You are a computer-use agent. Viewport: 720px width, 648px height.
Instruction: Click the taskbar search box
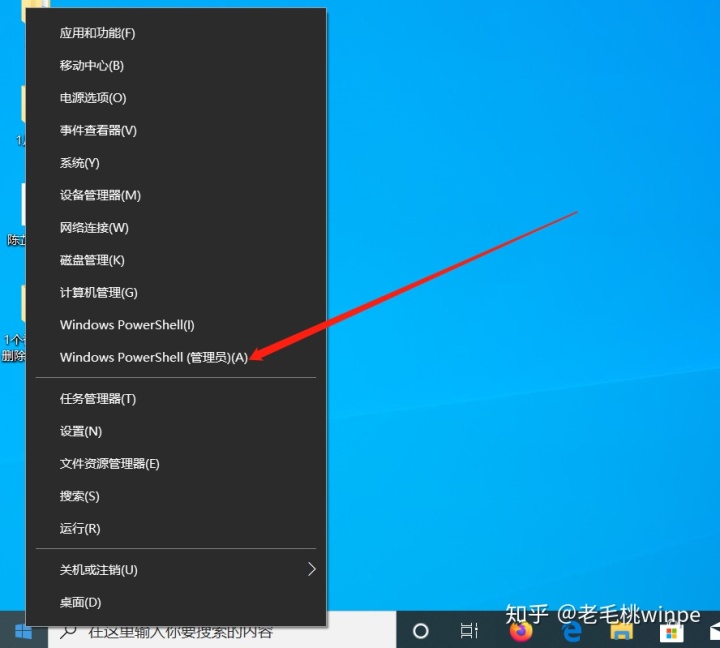(x=222, y=631)
